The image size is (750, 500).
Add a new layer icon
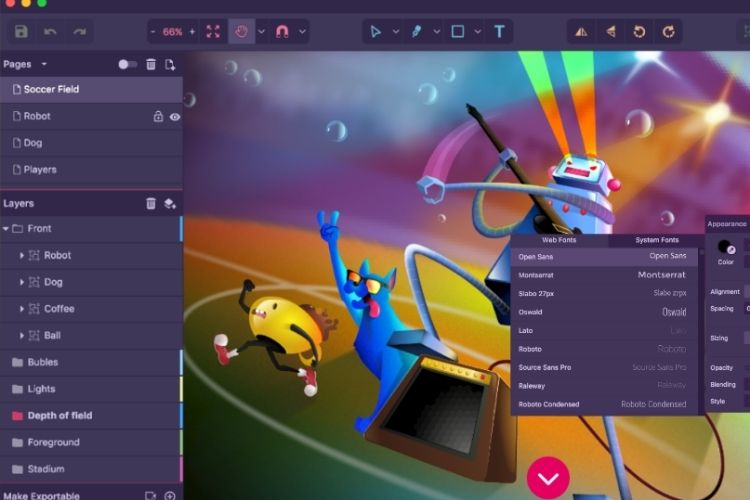(x=169, y=203)
